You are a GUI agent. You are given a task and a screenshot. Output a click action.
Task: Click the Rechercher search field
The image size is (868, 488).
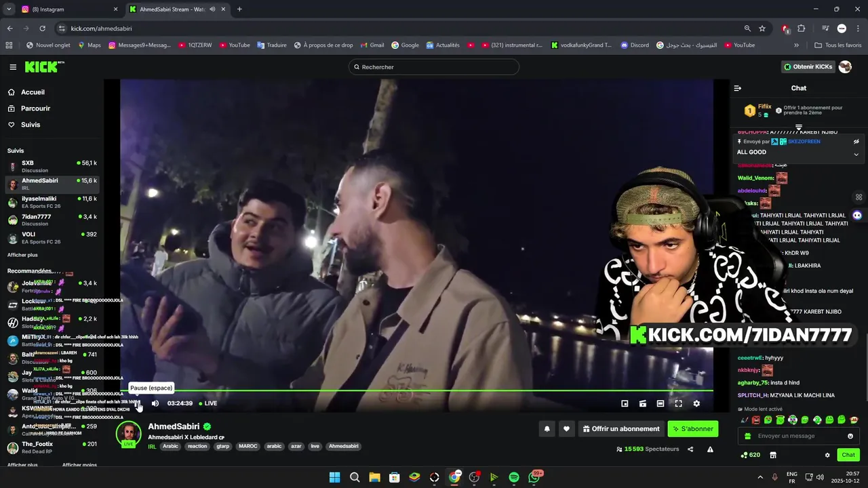click(x=434, y=67)
